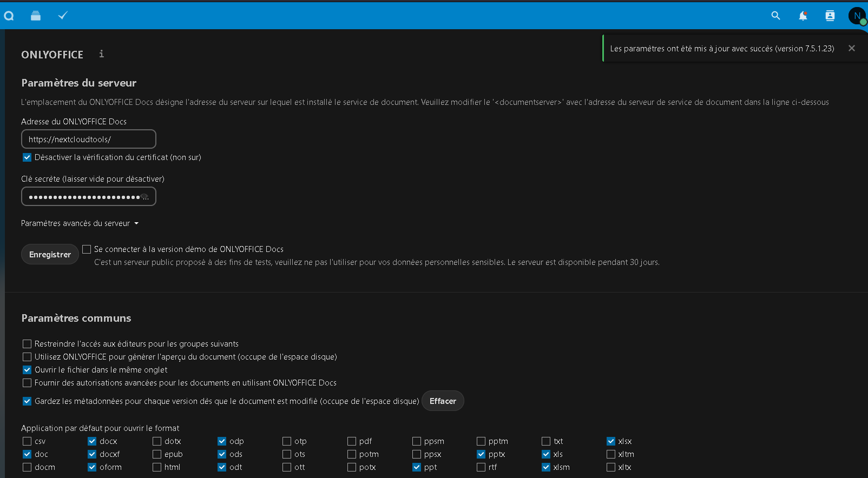Viewport: 868px width, 478px height.
Task: Uncheck the doc format checkbox
Action: click(27, 454)
